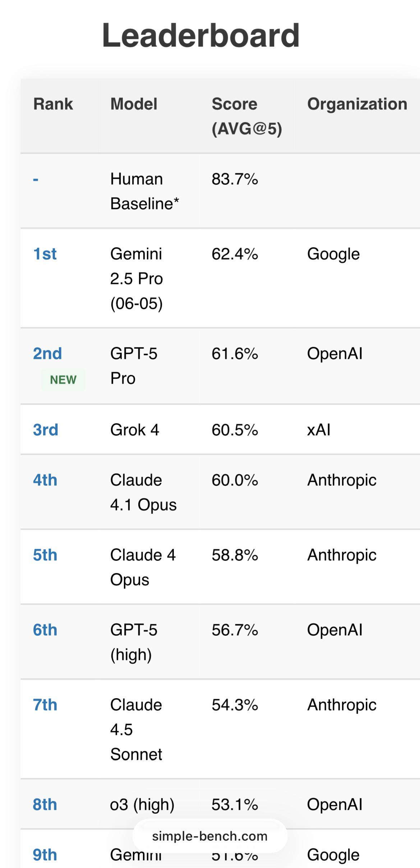Tap the simple-bench.com address pill
The width and height of the screenshot is (420, 868).
(x=210, y=836)
